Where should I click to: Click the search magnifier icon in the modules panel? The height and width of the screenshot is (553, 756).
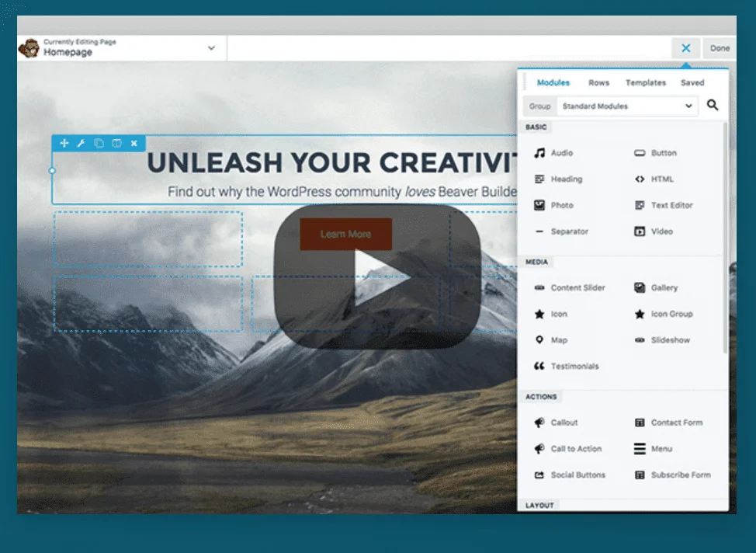[713, 106]
